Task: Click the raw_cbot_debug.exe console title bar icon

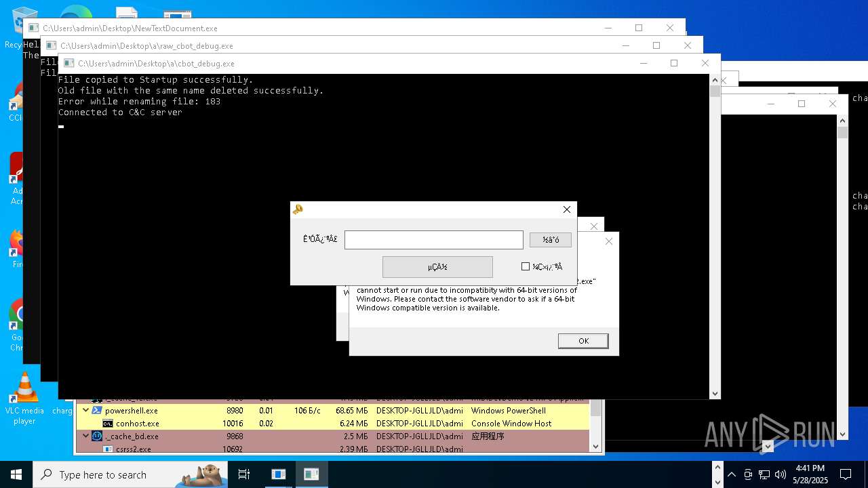Action: click(51, 45)
